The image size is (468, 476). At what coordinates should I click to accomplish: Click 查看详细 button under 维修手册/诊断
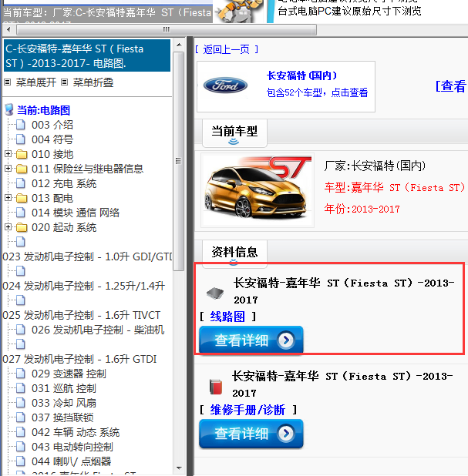pyautogui.click(x=251, y=433)
